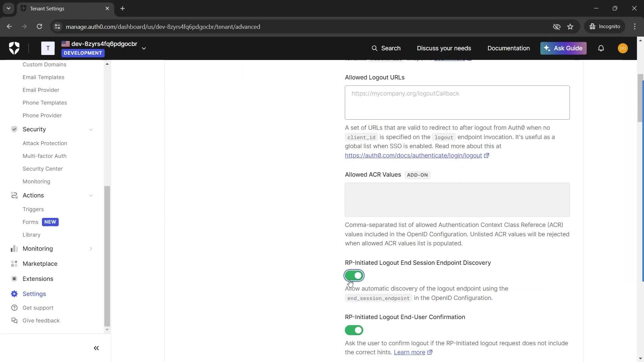
Task: Open the Chrome three-dot menu
Action: (635, 26)
